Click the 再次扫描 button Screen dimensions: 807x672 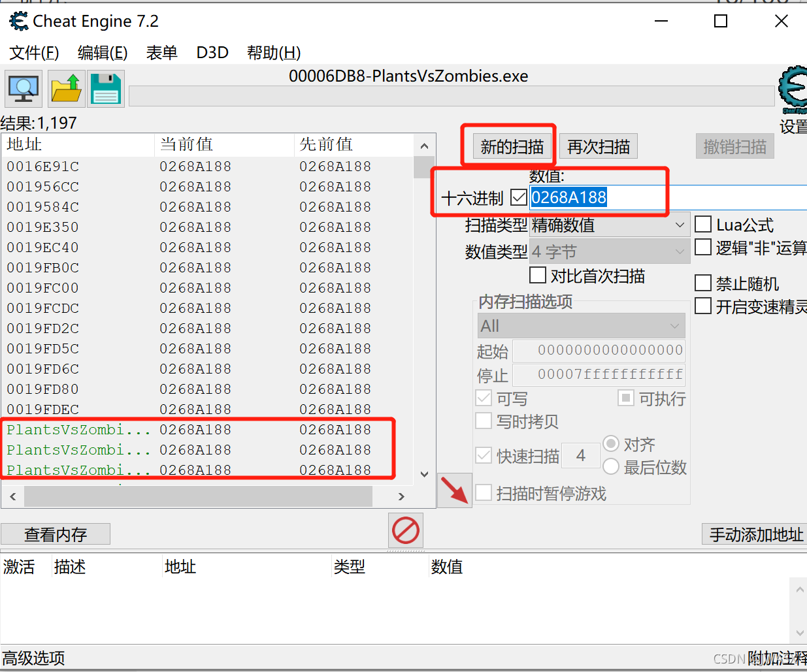599,147
